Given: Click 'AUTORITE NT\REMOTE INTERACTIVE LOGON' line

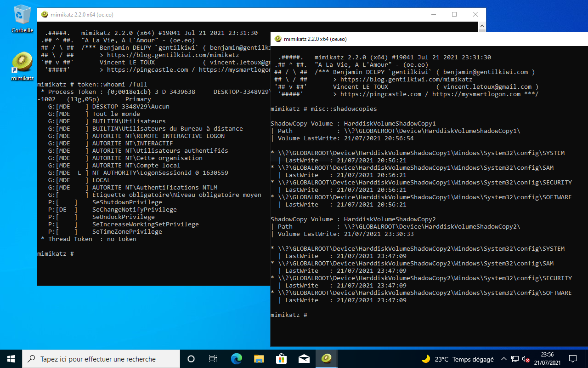Looking at the screenshot, I should pyautogui.click(x=136, y=136).
